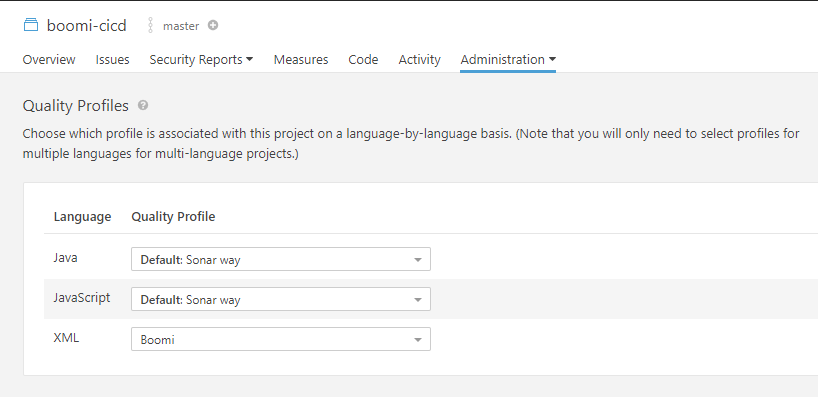Screen dimensions: 818x397
Task: Click the Quality Profiles heading
Action: (76, 105)
